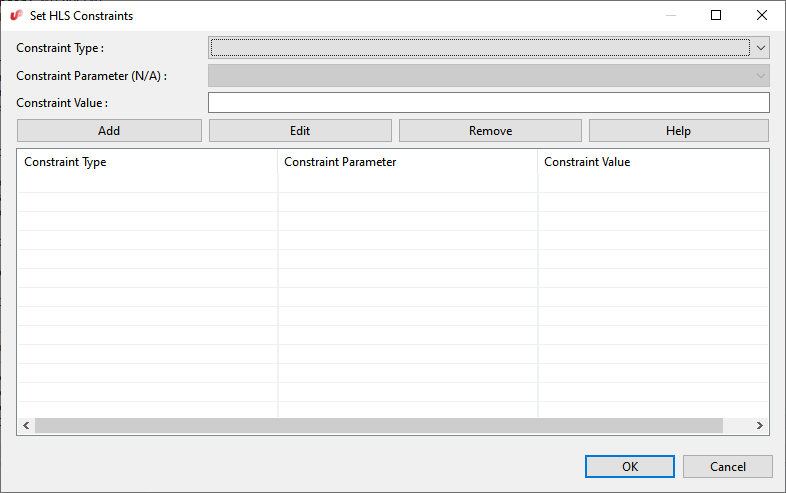Open Help for HLS constraints
The height and width of the screenshot is (493, 786).
678,131
